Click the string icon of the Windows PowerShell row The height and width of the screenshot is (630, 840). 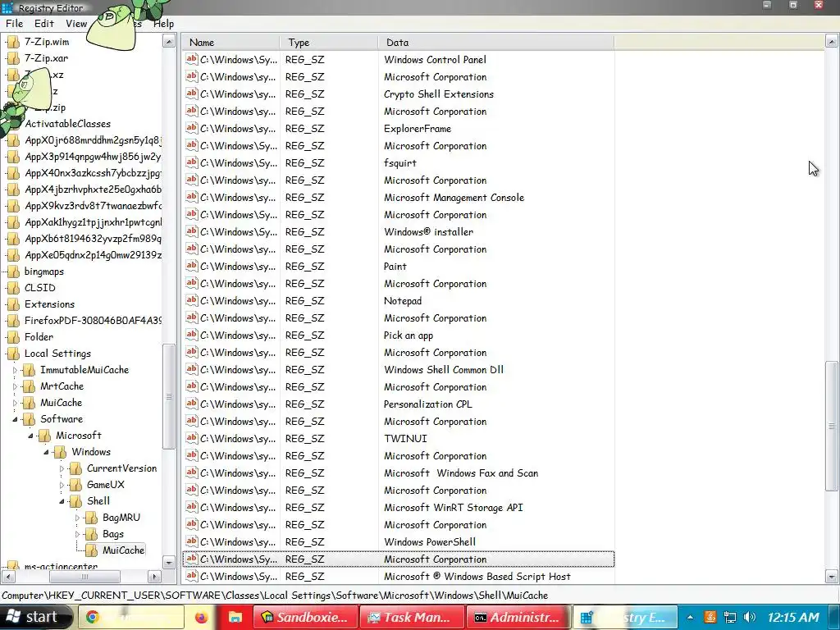pyautogui.click(x=191, y=541)
